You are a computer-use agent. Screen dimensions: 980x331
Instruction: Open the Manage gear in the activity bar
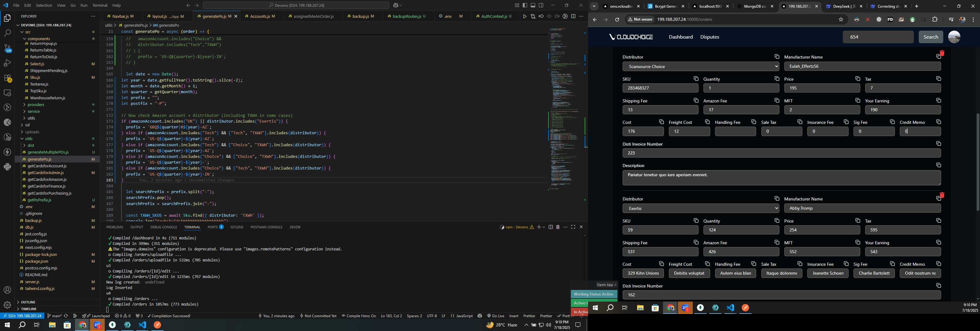point(7,305)
